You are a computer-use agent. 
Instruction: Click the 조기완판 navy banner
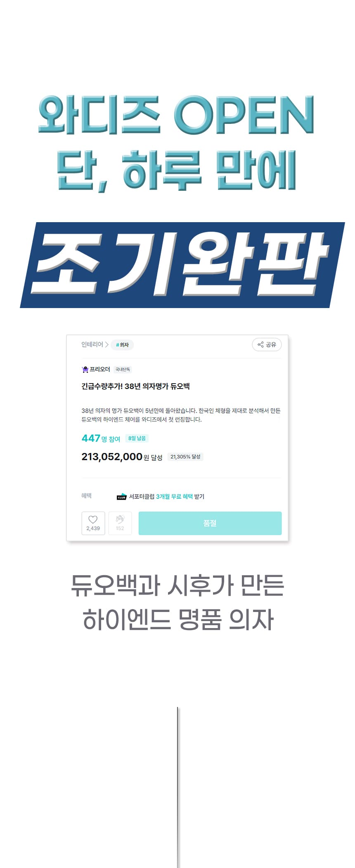pyautogui.click(x=182, y=265)
